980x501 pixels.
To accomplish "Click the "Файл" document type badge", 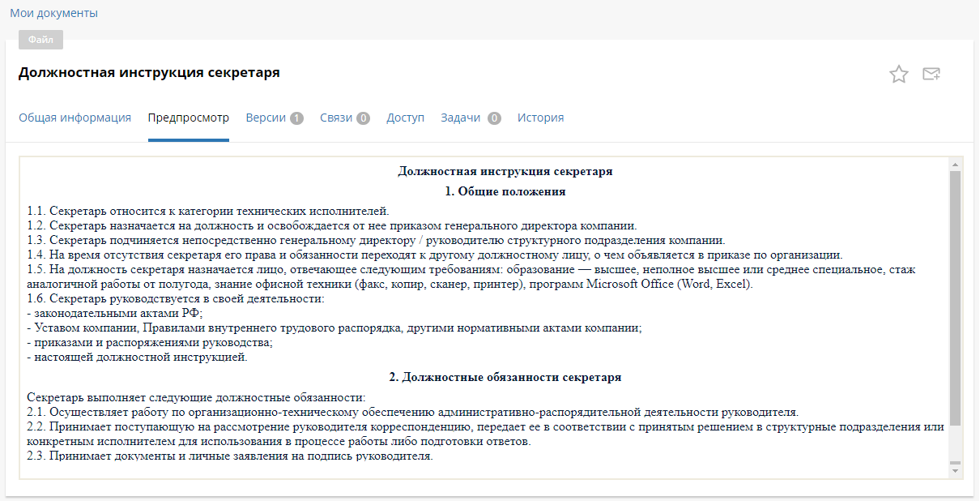I will (40, 39).
